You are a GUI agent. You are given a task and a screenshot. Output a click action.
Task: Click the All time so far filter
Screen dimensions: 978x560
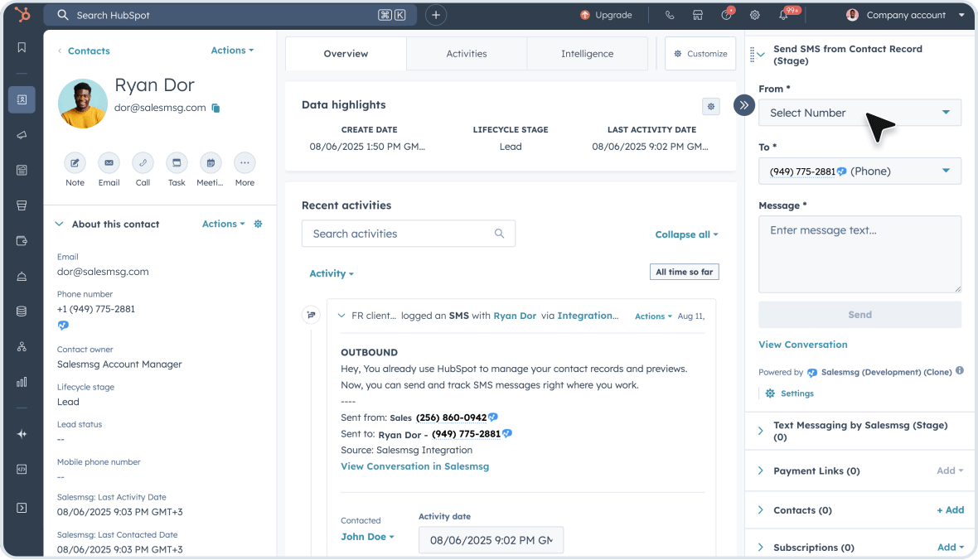(685, 272)
